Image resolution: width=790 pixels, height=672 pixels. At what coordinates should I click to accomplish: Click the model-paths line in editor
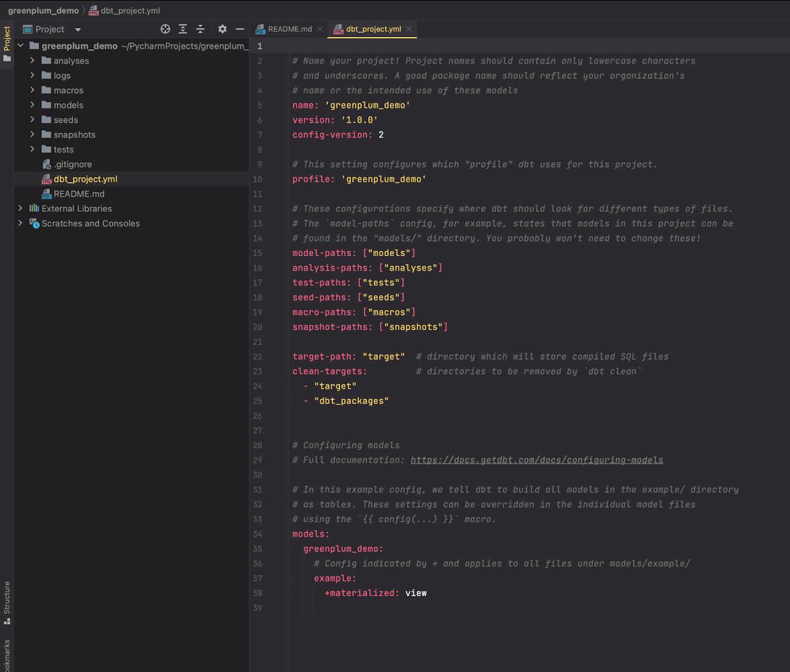coord(354,253)
